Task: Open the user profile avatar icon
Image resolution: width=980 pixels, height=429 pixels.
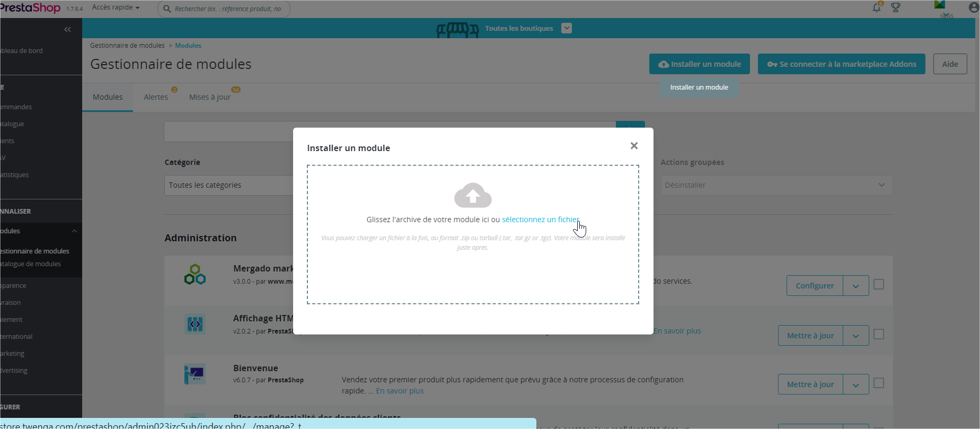Action: coord(974,7)
